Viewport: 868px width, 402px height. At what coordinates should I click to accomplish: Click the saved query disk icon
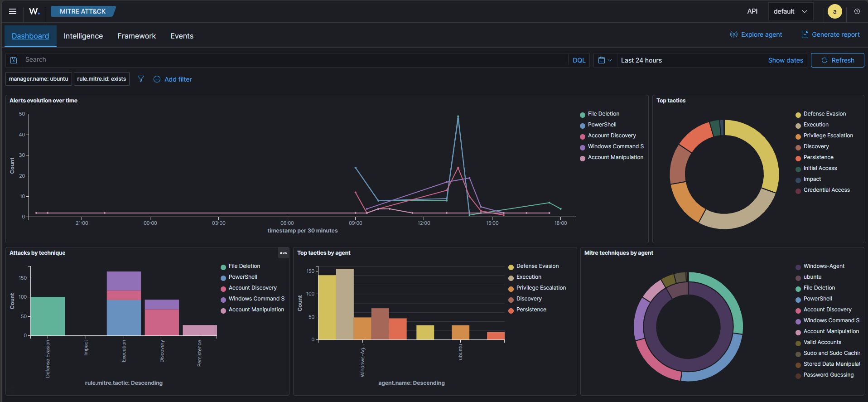(x=14, y=60)
